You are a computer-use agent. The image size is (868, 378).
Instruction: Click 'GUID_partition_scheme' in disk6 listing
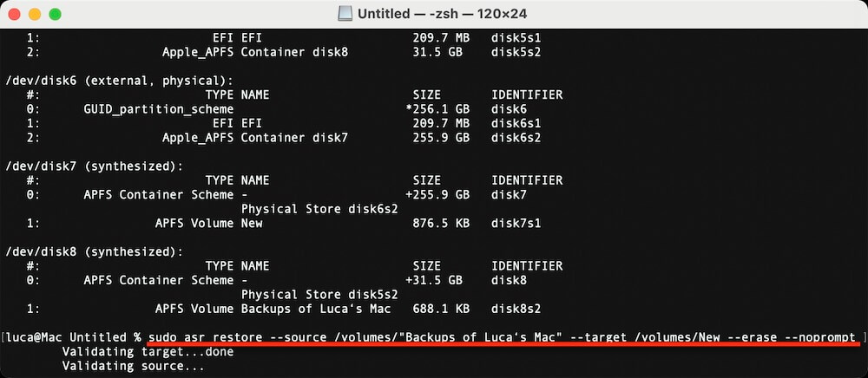pyautogui.click(x=158, y=109)
